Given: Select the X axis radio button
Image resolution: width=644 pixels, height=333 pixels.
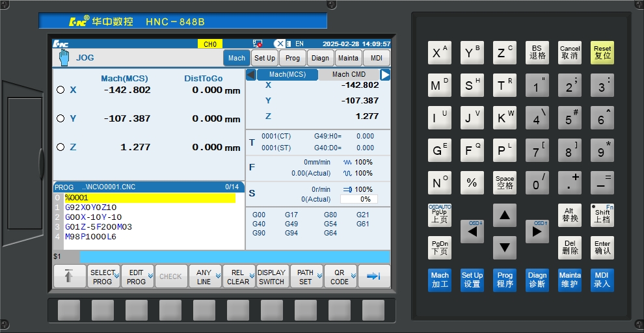Looking at the screenshot, I should [x=60, y=90].
